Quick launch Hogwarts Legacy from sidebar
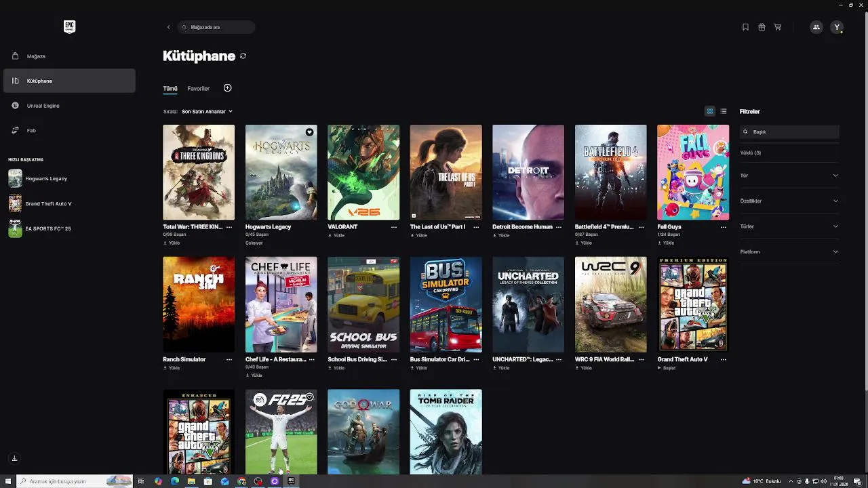The width and height of the screenshot is (868, 488). click(69, 178)
